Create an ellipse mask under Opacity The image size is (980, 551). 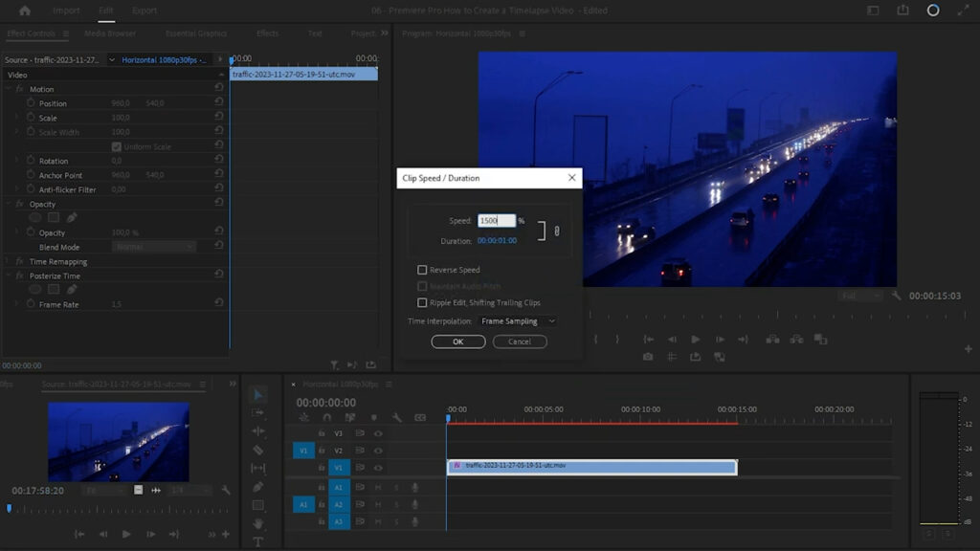coord(35,218)
